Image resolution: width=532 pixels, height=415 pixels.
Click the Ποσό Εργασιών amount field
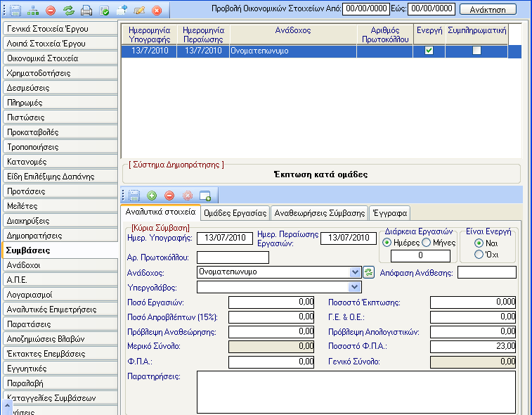coord(271,302)
